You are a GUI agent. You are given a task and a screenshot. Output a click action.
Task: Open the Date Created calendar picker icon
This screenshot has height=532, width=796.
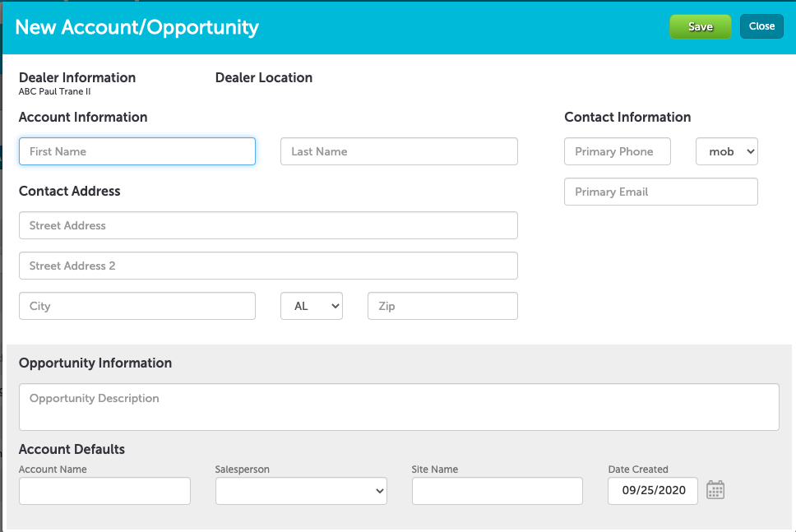715,491
